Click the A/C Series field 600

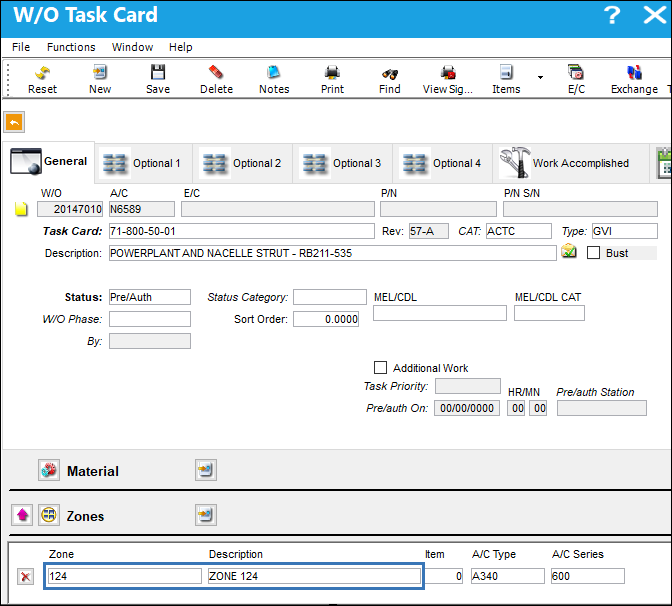click(x=588, y=576)
